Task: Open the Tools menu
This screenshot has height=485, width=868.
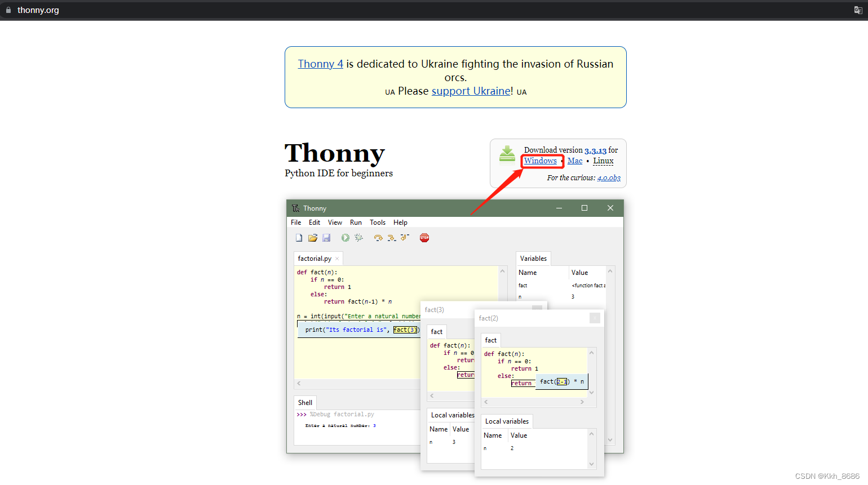Action: coord(378,223)
